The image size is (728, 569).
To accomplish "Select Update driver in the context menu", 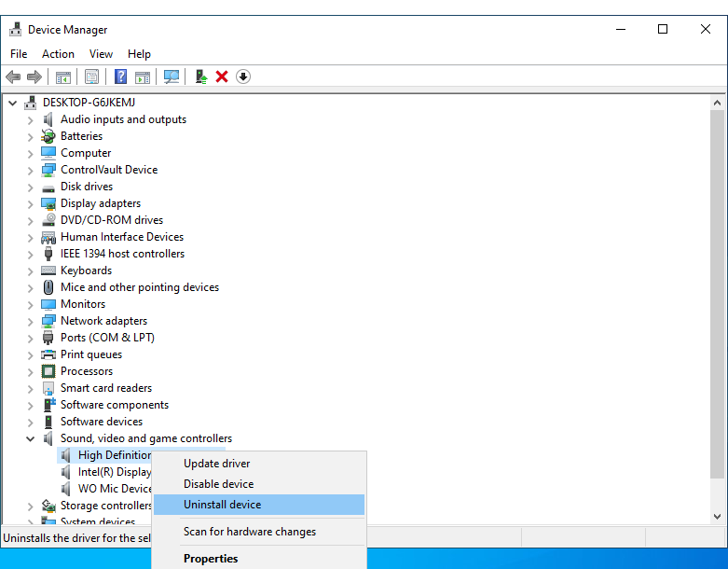I will click(x=216, y=464).
